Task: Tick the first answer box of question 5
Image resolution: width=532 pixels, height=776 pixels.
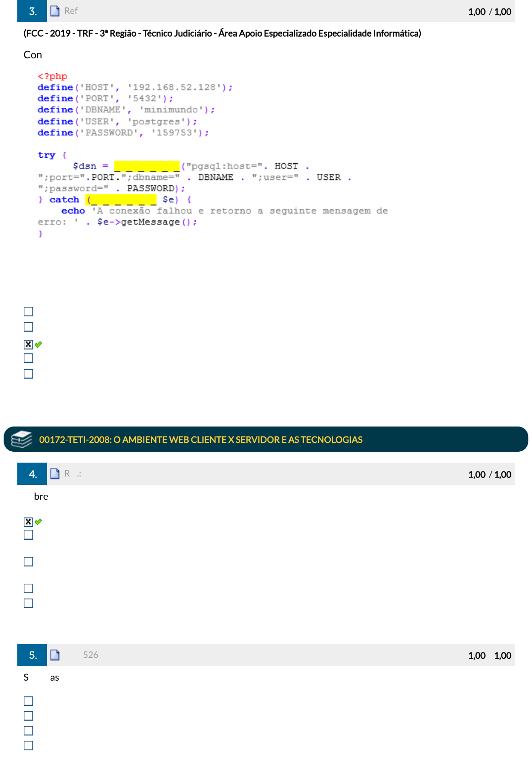Action: pyautogui.click(x=29, y=701)
